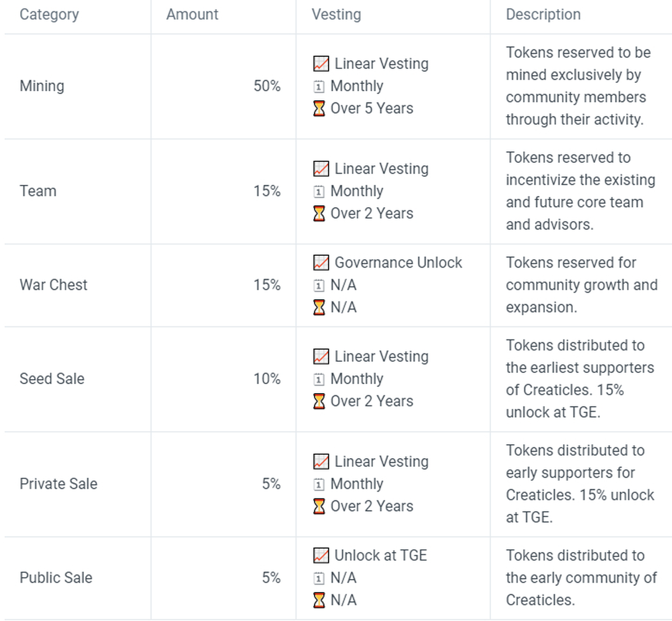Click the chart icon in the Mining row
Viewport: 672px width, 621px height.
[321, 64]
